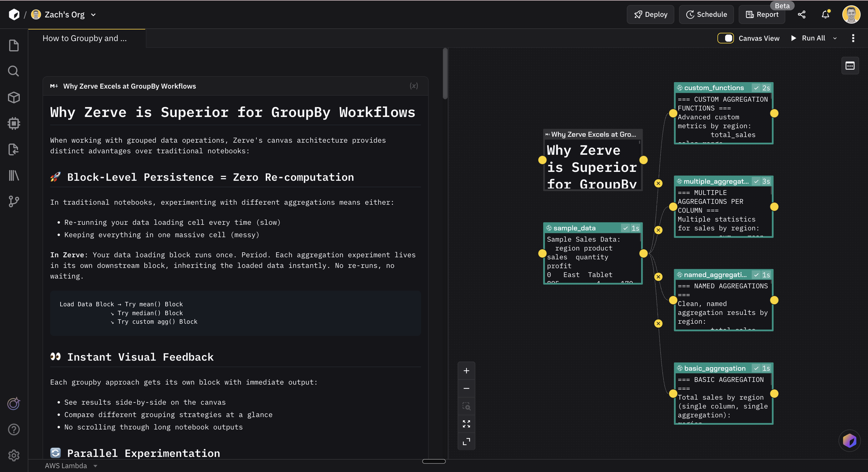
Task: Click the Zach's Org avatar icon
Action: (x=36, y=14)
